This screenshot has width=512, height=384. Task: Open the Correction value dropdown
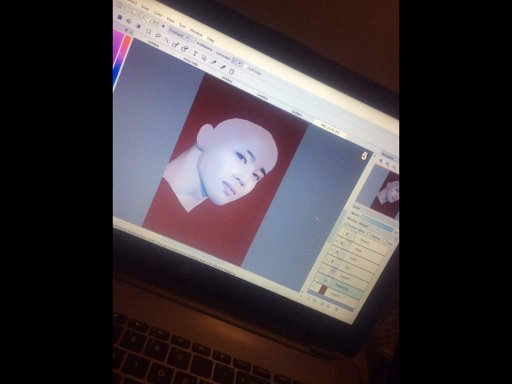tap(237, 62)
